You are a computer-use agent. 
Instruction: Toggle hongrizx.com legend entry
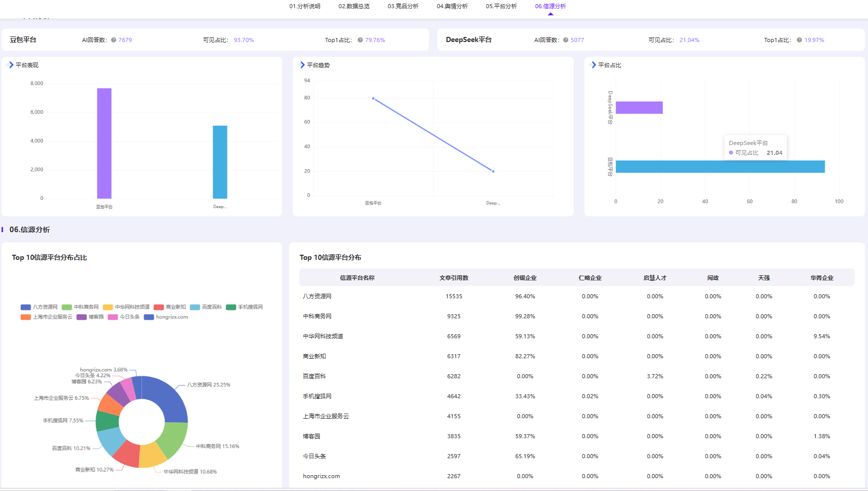point(166,317)
